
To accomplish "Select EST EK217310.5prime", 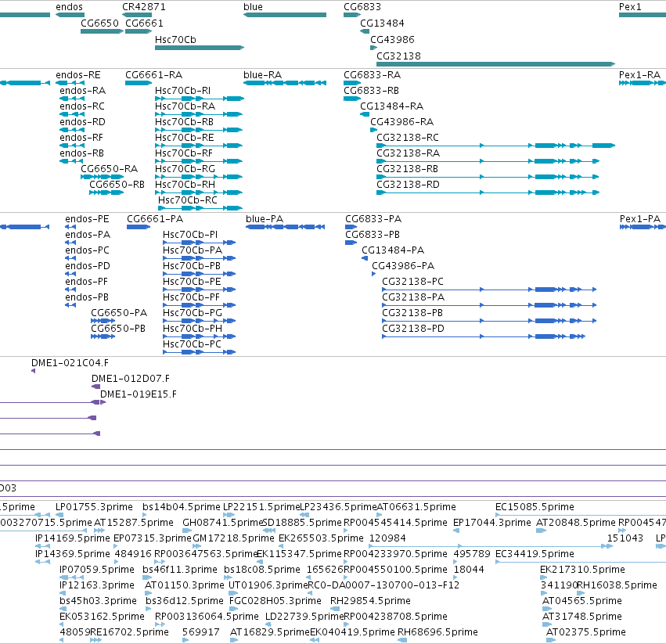I will (x=582, y=569).
